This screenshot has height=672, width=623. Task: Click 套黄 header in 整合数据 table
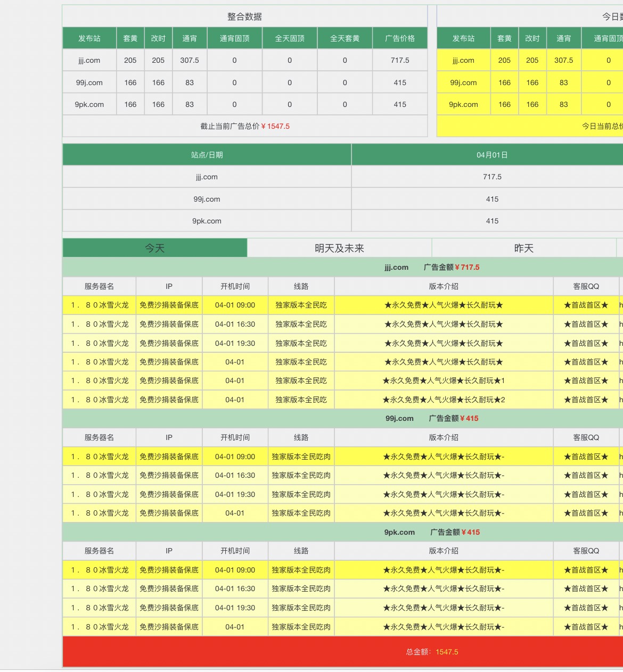tap(130, 38)
